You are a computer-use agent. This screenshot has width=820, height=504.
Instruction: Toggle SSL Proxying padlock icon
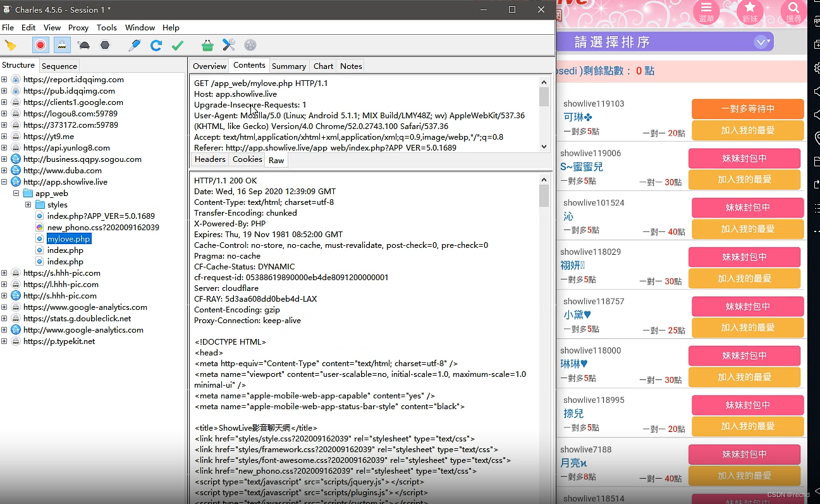61,45
